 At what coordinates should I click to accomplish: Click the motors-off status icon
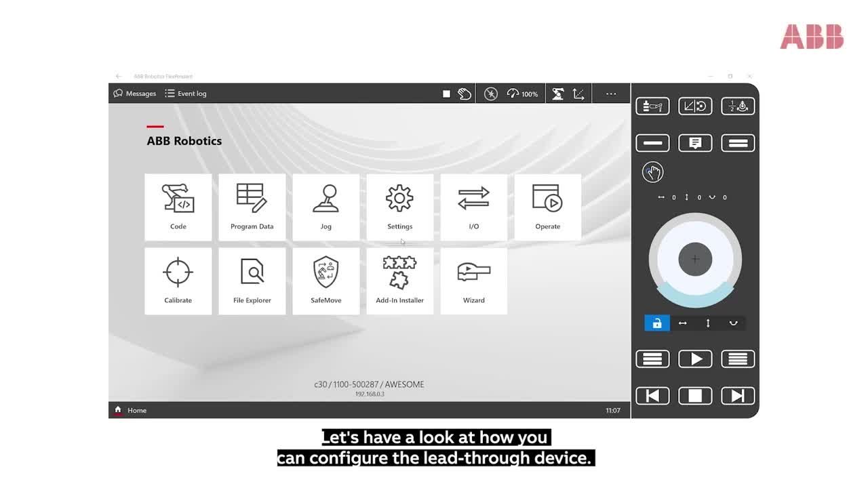point(491,94)
